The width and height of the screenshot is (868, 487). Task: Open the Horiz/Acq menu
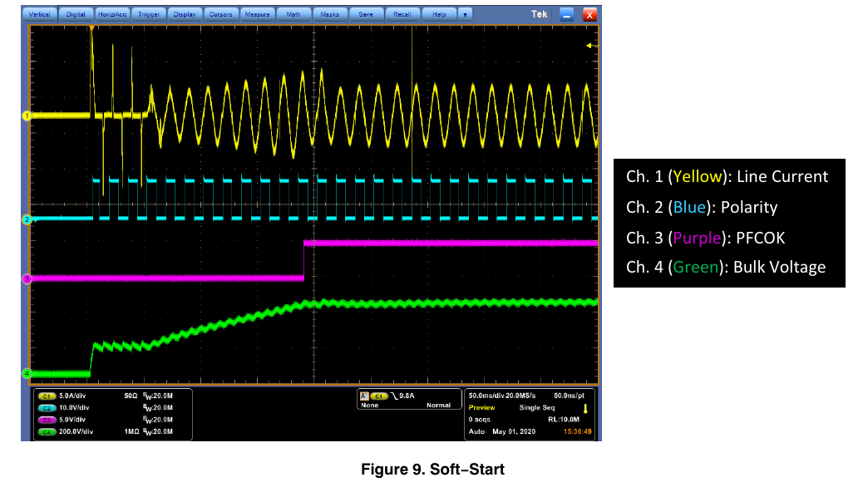coord(112,15)
